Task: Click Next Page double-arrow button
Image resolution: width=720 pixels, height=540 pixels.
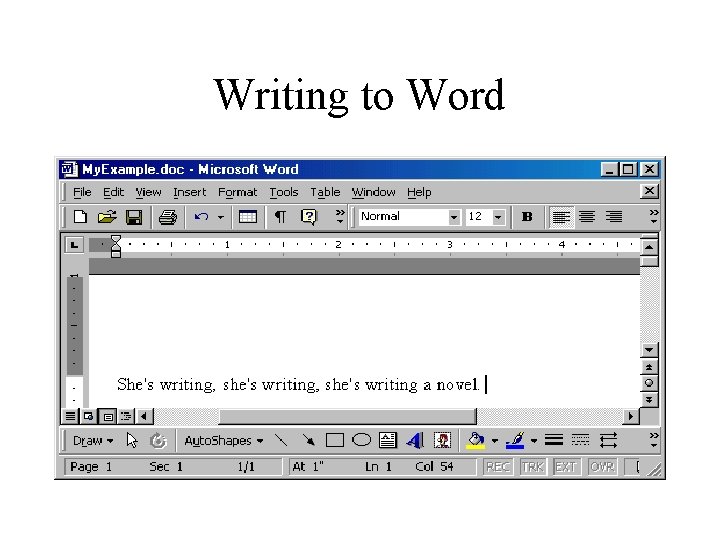Action: pos(649,399)
